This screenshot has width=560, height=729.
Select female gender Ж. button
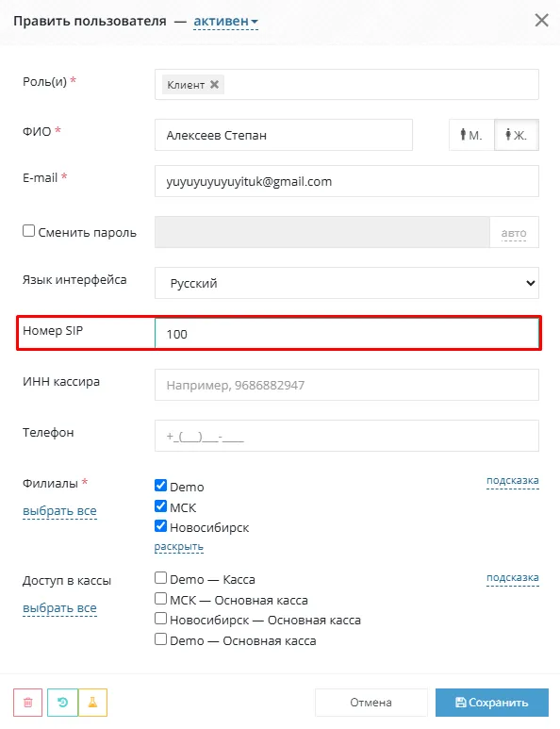517,135
